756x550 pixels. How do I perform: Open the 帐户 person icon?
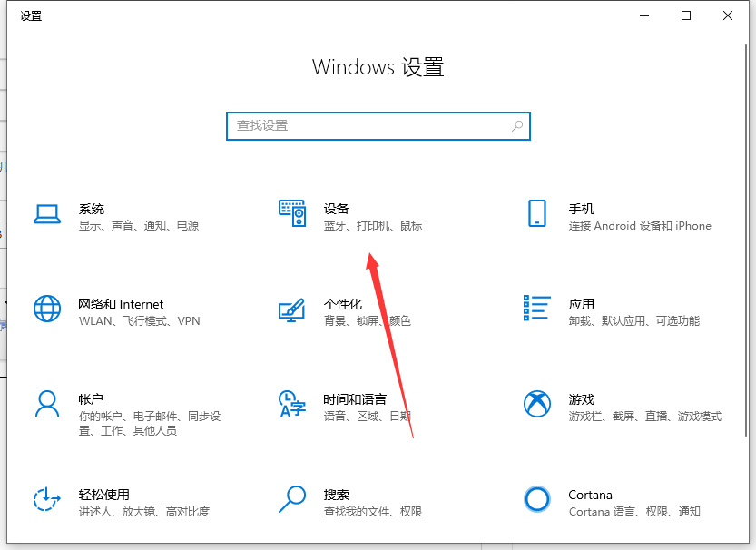point(47,404)
